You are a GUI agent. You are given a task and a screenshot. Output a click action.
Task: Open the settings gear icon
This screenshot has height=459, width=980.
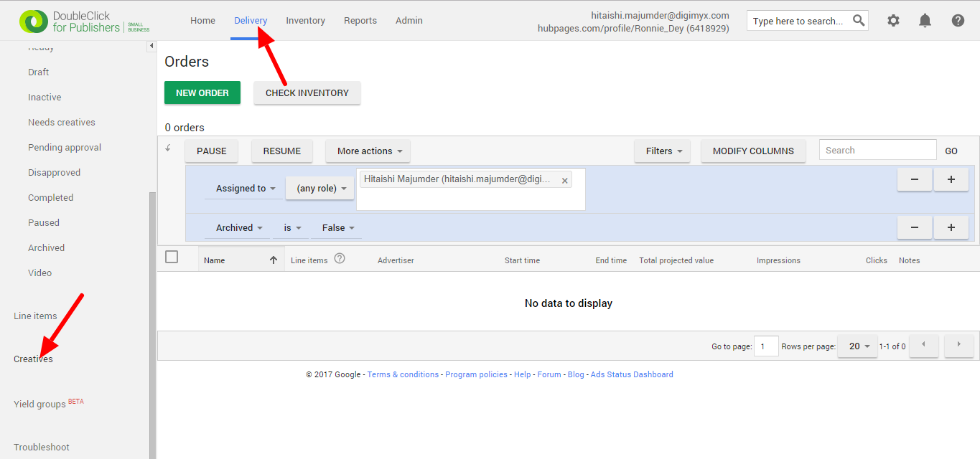pos(892,20)
